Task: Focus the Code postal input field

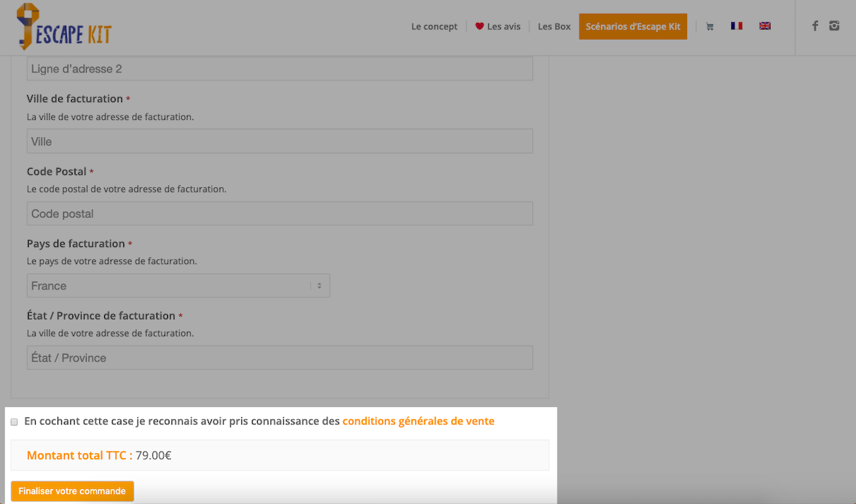Action: tap(279, 213)
